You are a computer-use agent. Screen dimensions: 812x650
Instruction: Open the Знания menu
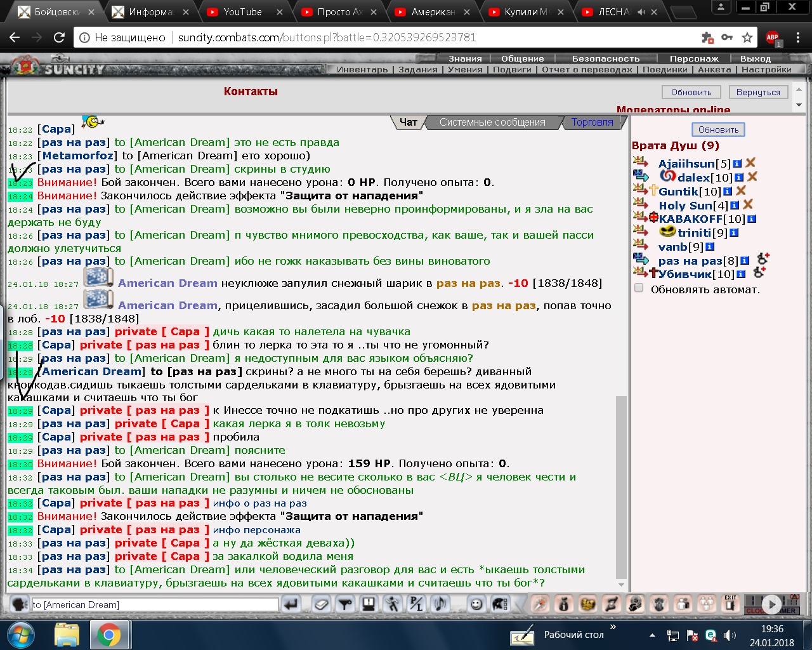pyautogui.click(x=466, y=58)
